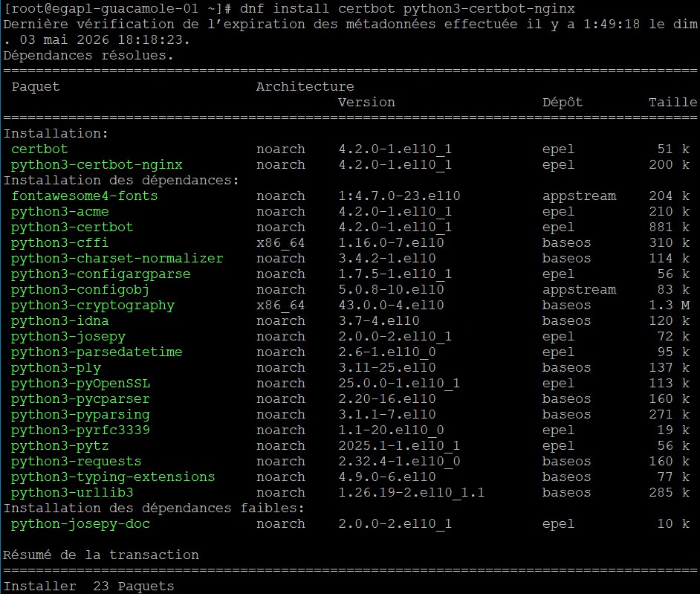Click python3-cffi package name
The image size is (700, 594).
60,243
